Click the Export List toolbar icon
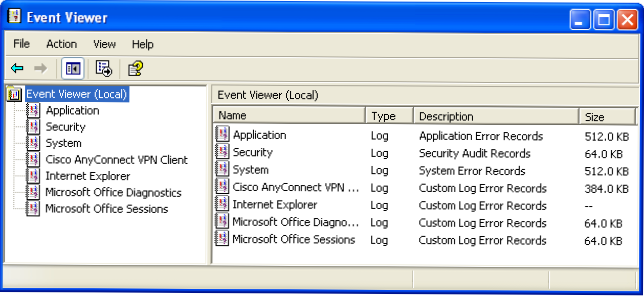 click(104, 69)
